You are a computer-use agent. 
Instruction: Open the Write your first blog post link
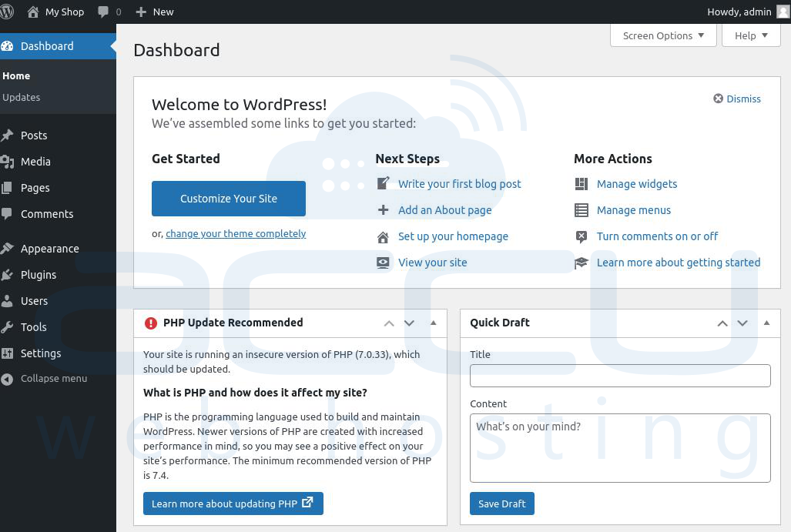point(460,184)
